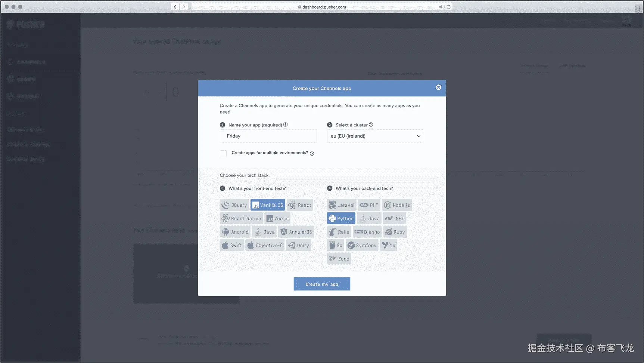Choose Zend back-end tech
This screenshot has width=644, height=363.
click(x=339, y=259)
